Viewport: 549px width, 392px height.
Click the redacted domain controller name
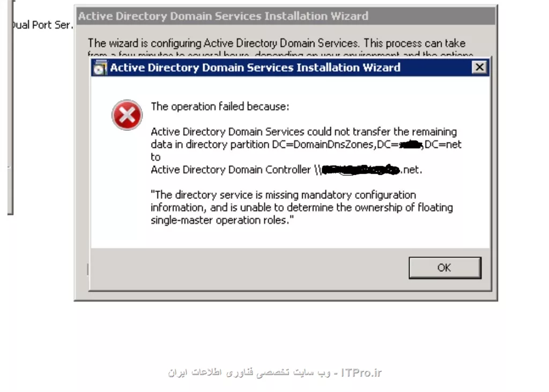[x=361, y=169]
